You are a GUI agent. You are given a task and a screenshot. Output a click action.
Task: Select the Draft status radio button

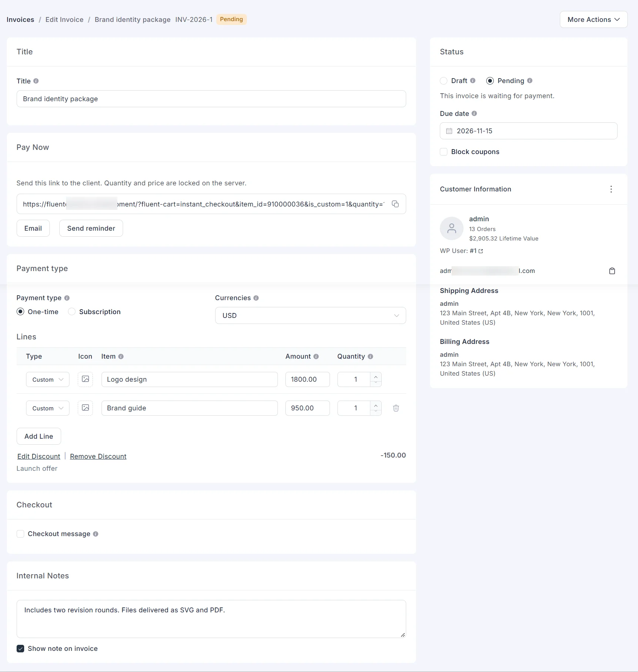pyautogui.click(x=444, y=81)
